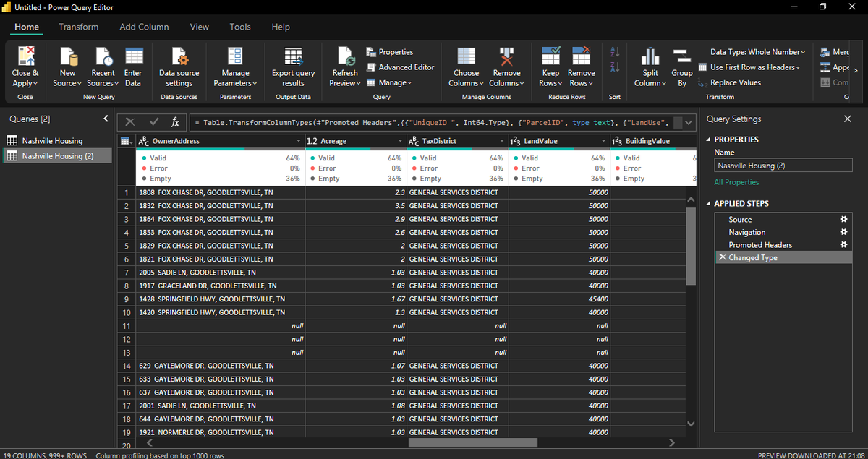Click the table corner menu icon
The width and height of the screenshot is (868, 459).
click(x=124, y=141)
